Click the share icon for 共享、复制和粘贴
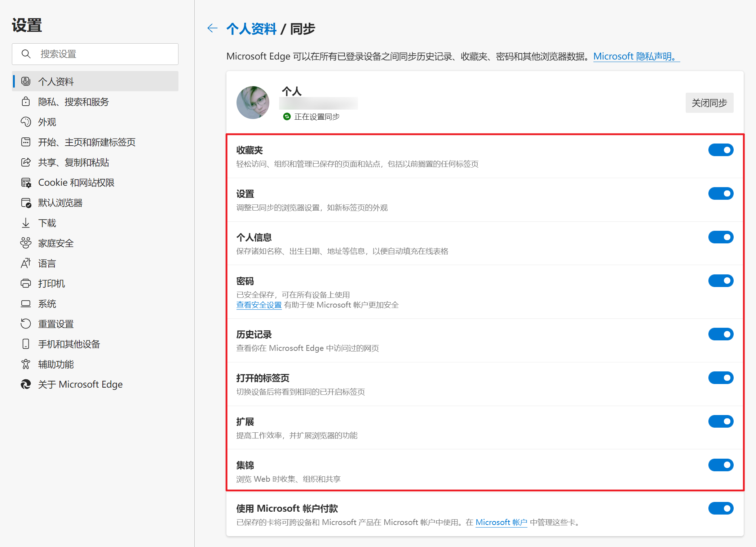756x547 pixels. (26, 162)
